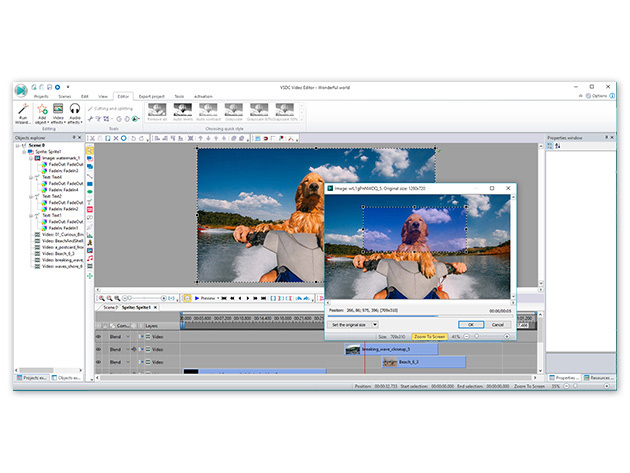Screen dimensions: 630x473
Task: Collapse the Text: Text2 tree node
Action: click(31, 197)
